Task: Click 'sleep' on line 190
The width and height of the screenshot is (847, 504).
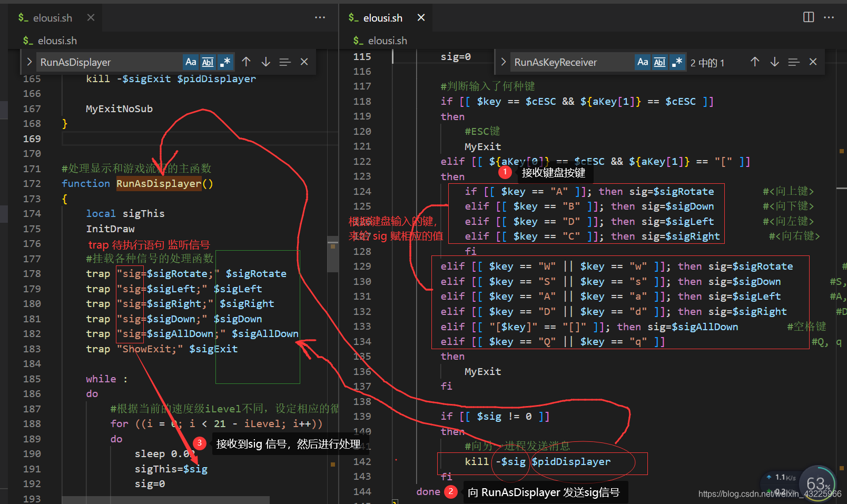Action: point(150,453)
